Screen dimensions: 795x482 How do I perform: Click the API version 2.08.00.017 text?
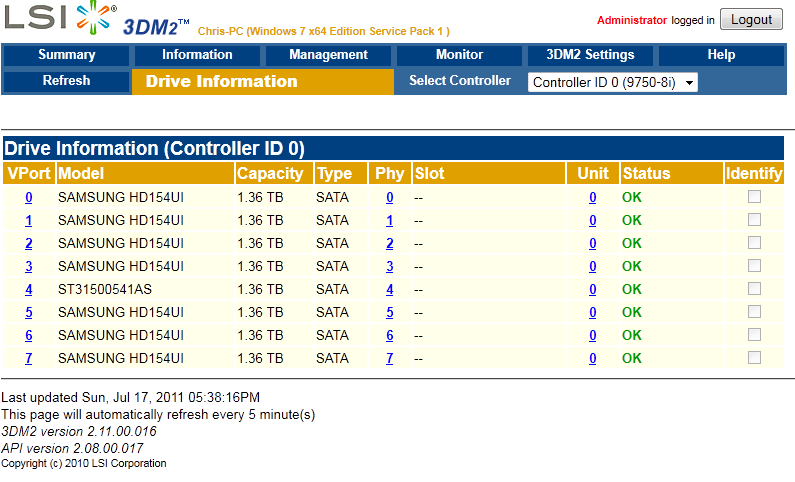[73, 448]
